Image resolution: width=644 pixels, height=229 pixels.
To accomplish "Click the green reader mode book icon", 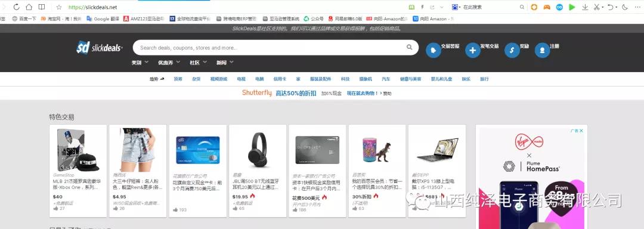I will [412, 7].
